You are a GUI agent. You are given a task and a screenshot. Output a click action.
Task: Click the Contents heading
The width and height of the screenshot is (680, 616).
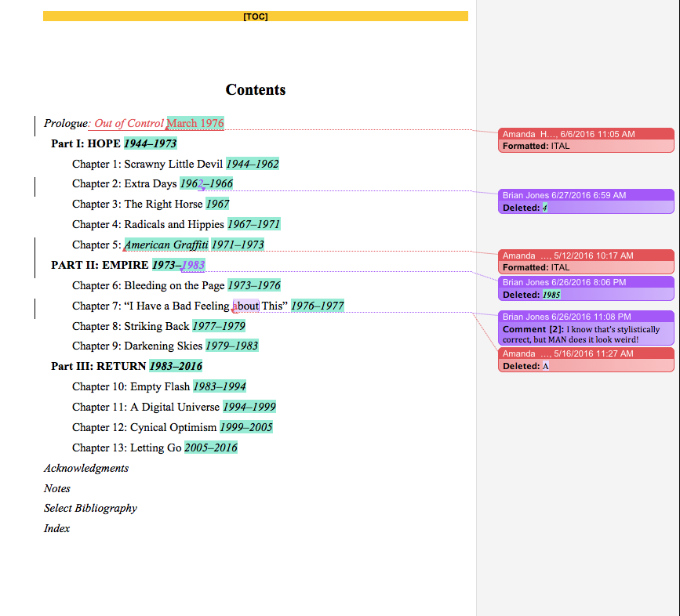[x=255, y=90]
